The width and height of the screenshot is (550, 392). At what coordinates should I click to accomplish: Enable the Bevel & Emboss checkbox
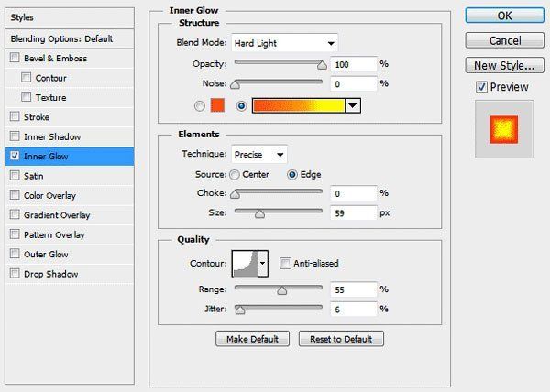[x=15, y=58]
